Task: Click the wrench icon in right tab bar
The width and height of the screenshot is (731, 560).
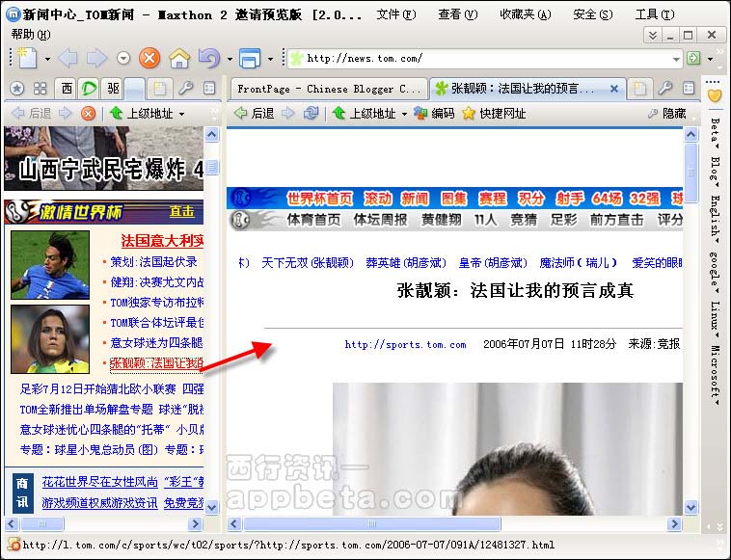Action: click(x=664, y=88)
